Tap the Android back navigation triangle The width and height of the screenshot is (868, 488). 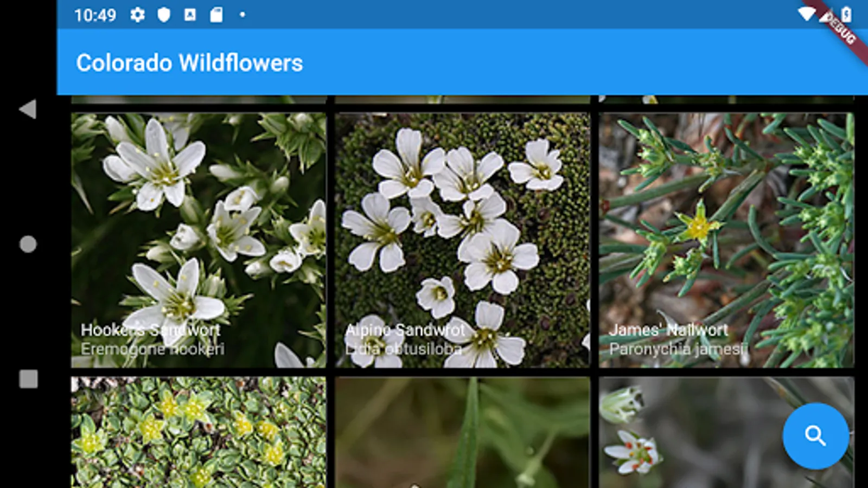click(28, 109)
